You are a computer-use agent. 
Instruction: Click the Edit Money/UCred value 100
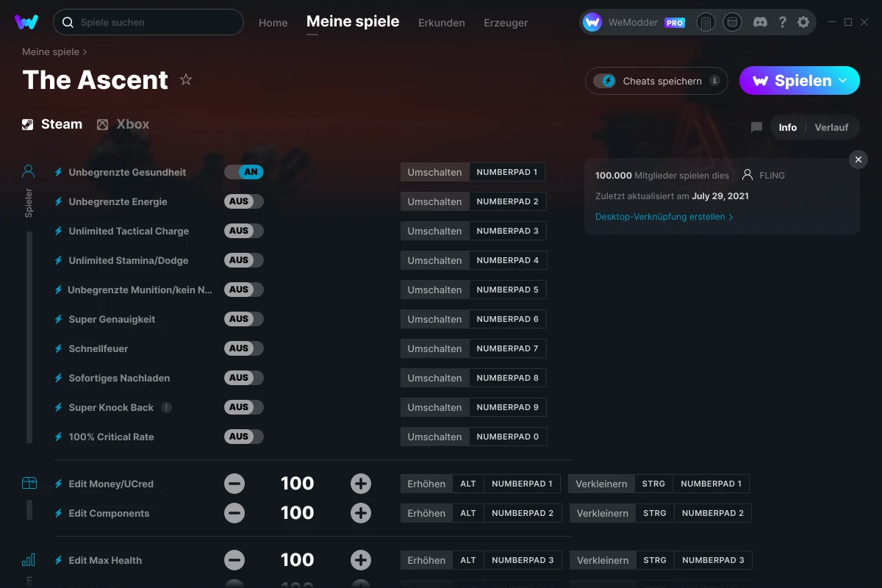(298, 484)
